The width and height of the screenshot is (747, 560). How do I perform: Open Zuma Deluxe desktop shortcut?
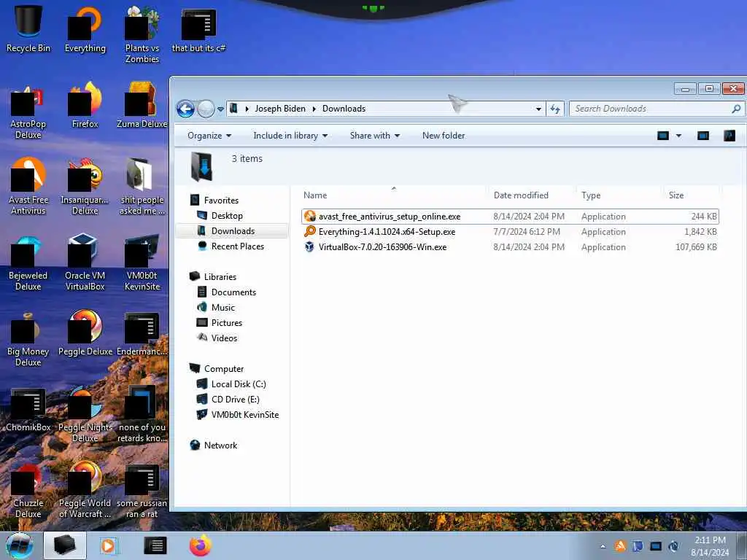(x=142, y=105)
